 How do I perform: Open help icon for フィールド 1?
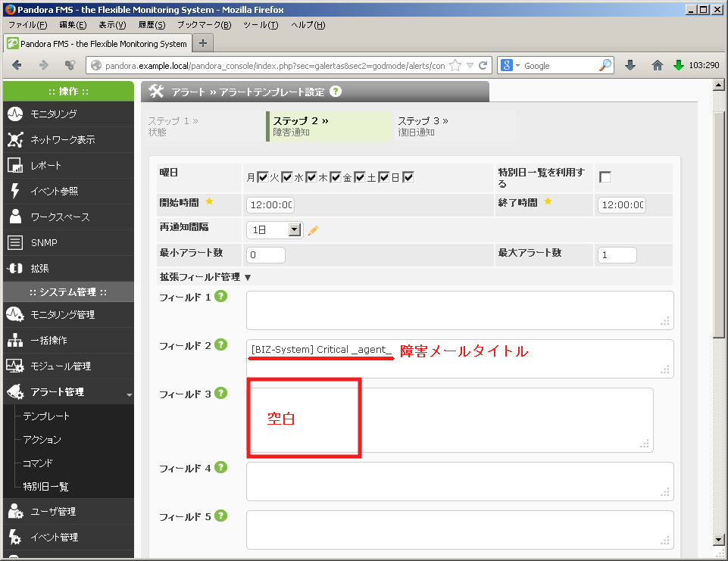point(221,296)
